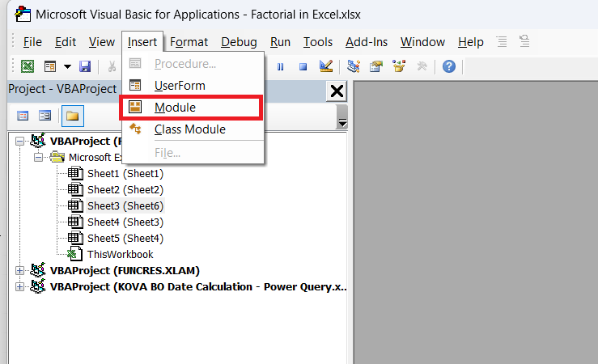Click the View Object icon in Project pane

pyautogui.click(x=45, y=116)
